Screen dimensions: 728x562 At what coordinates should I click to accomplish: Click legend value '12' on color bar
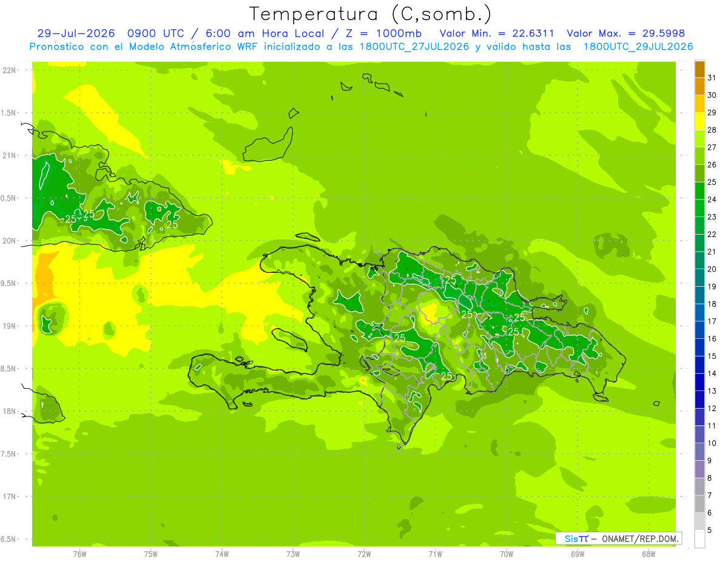tap(712, 409)
